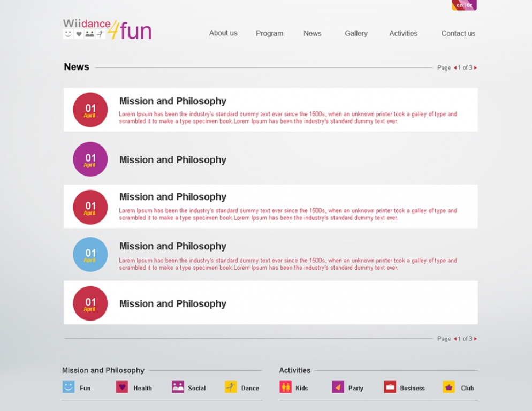This screenshot has height=411, width=532.
Task: Click the 'Kids' label in the footer
Action: point(302,388)
